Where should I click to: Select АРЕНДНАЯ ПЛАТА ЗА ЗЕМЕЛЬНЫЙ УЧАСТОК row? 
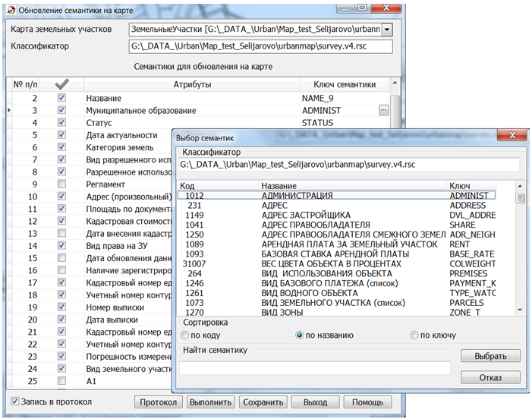pos(349,244)
